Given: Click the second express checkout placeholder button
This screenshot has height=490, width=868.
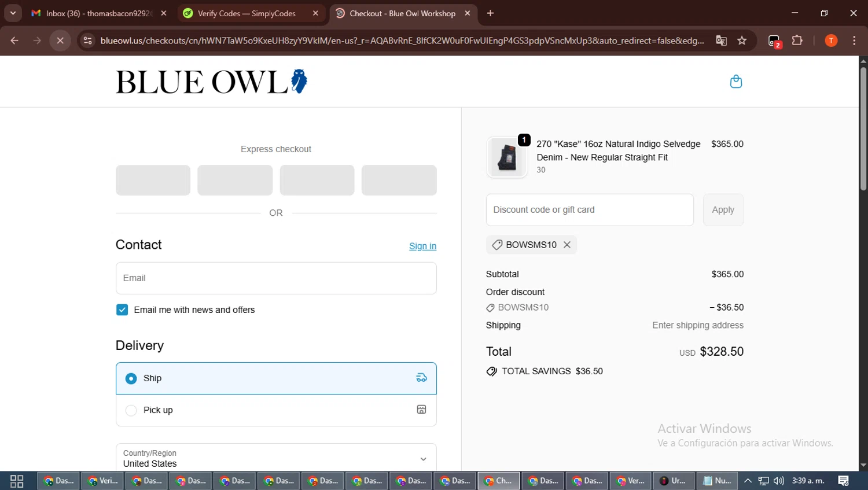Looking at the screenshot, I should [x=235, y=180].
